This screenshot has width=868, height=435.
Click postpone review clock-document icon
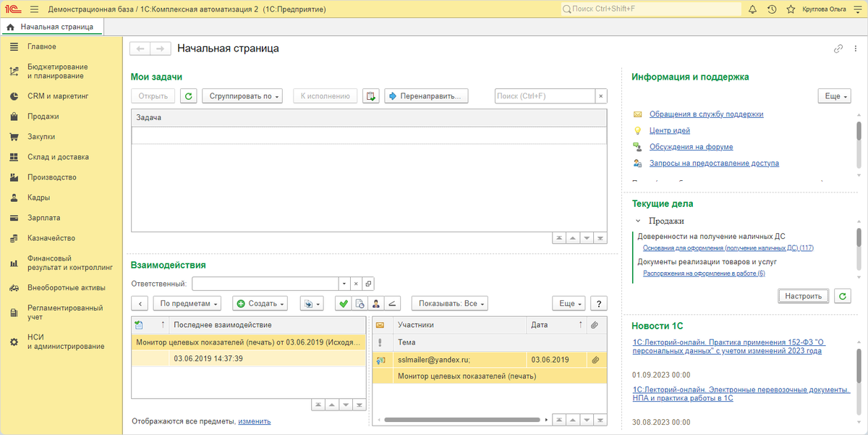[x=359, y=304]
